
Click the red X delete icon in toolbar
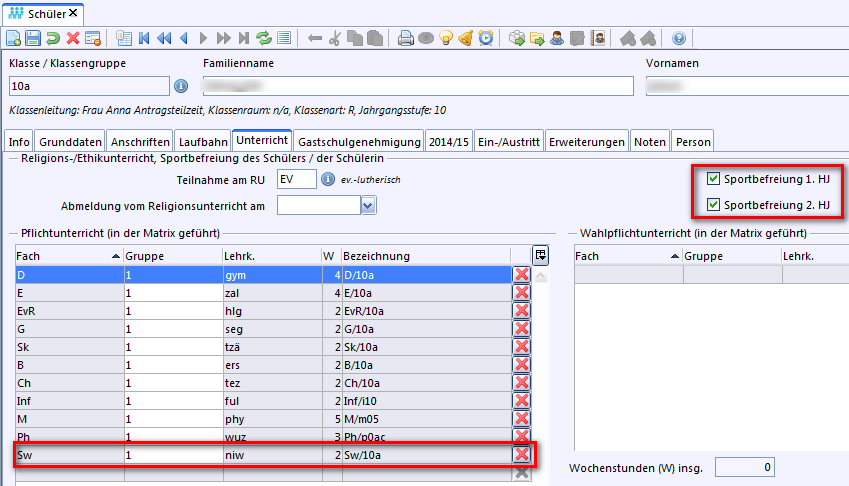pos(73,39)
